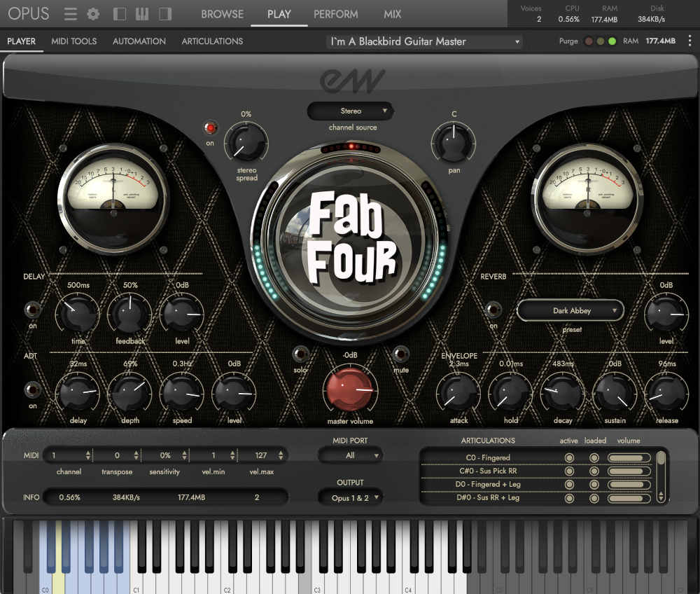Click the keyboard view icon in the header
This screenshot has width=700, height=594.
tap(142, 13)
